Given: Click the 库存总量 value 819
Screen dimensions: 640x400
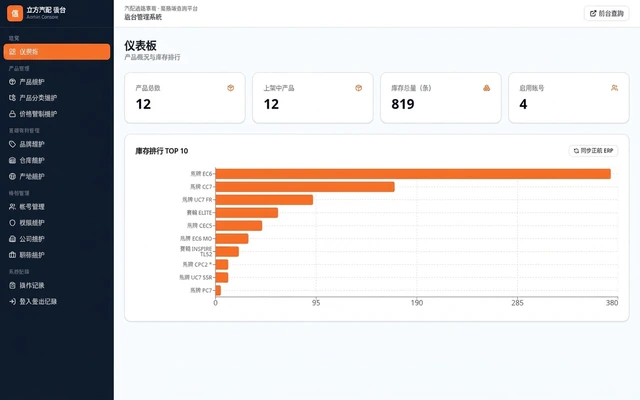Looking at the screenshot, I should coord(403,104).
